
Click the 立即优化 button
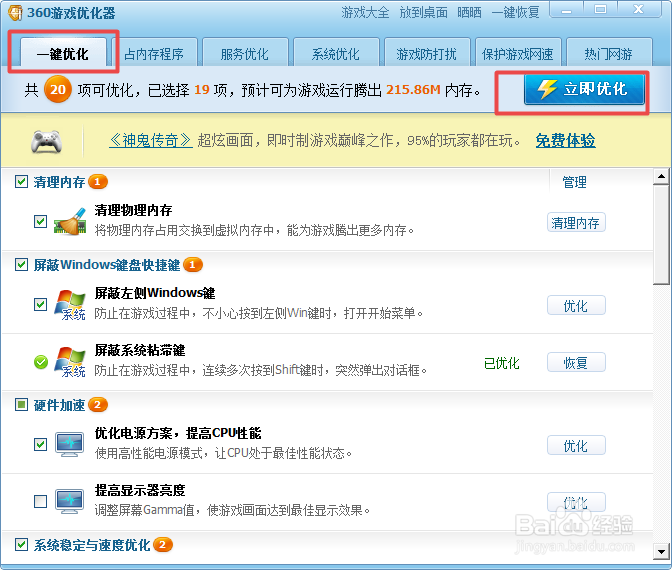coord(584,89)
